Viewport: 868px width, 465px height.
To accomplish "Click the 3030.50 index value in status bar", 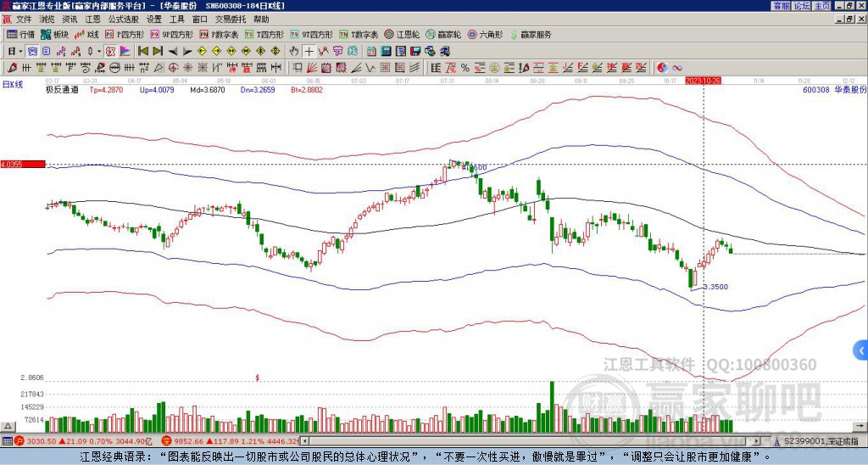I will [x=42, y=441].
